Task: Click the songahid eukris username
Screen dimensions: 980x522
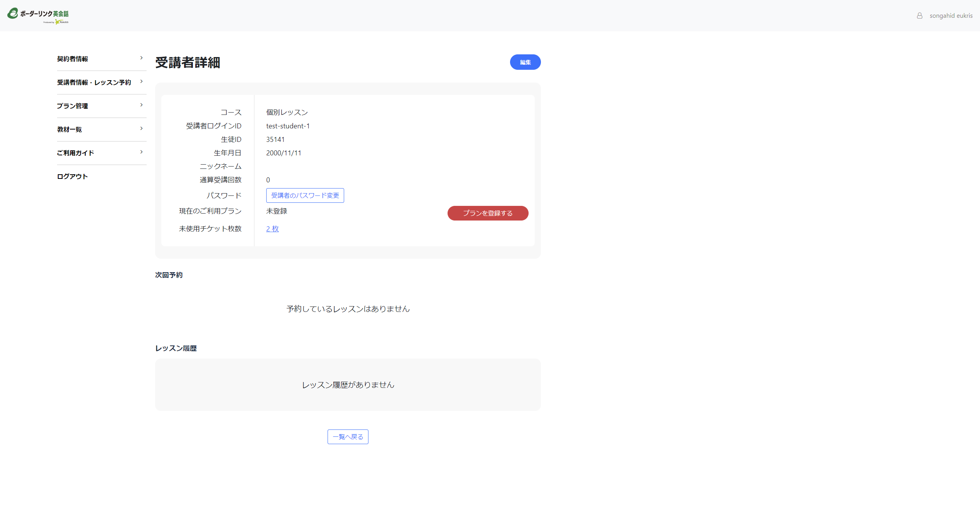Action: coord(951,16)
